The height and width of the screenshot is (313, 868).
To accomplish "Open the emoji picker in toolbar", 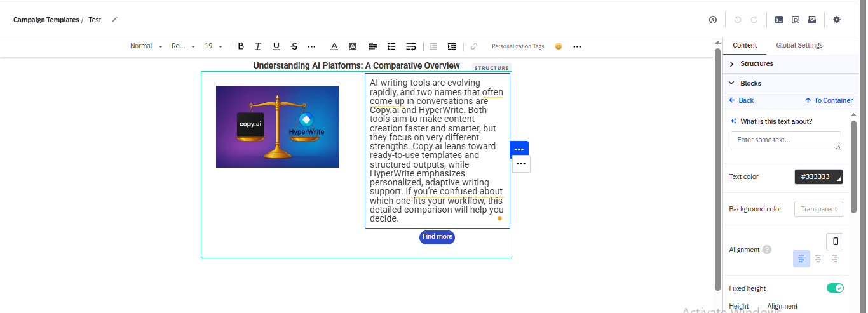I will click(558, 46).
